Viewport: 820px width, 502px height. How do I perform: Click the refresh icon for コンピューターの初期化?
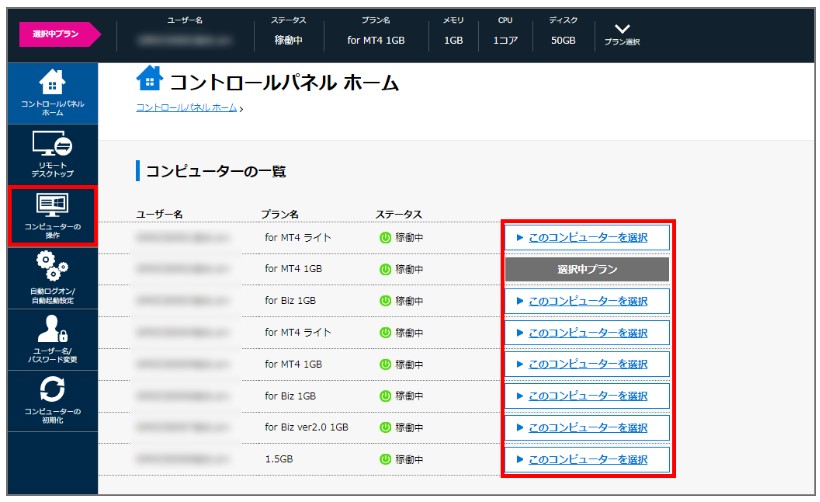coord(52,389)
